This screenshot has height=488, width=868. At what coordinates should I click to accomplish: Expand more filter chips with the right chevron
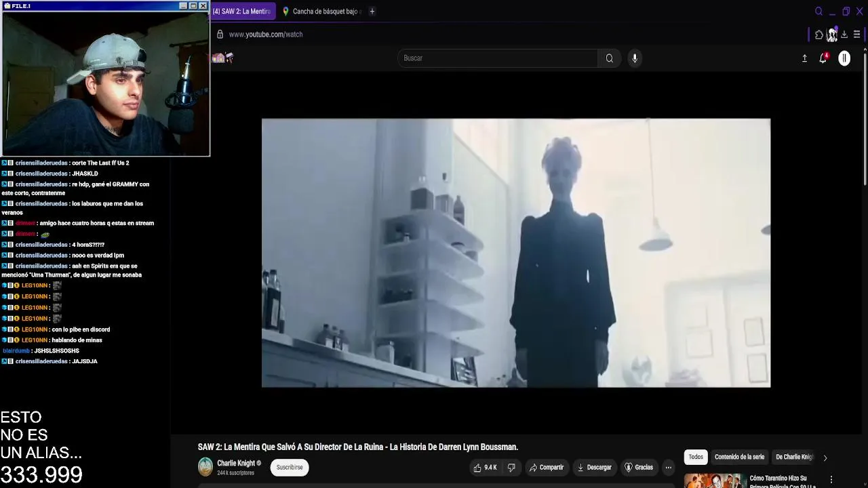[825, 457]
